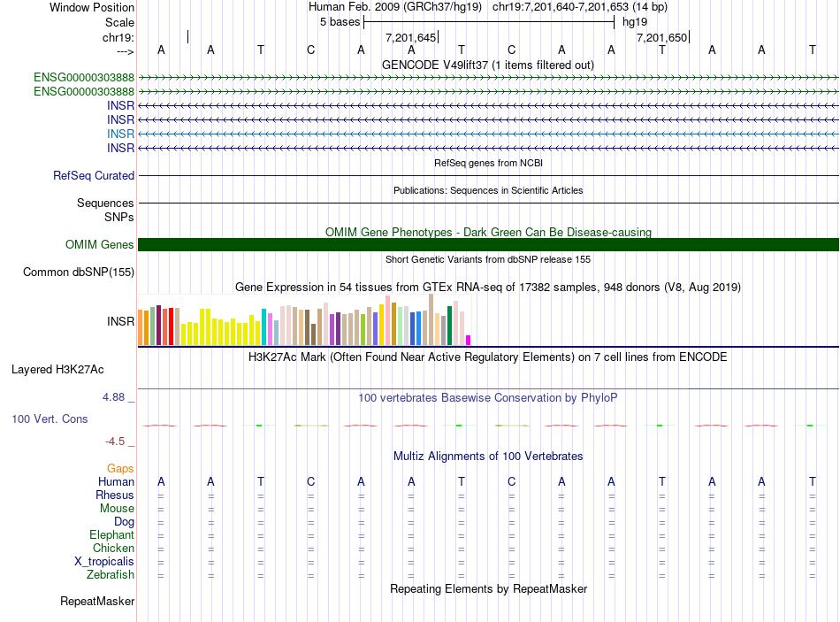The width and height of the screenshot is (840, 622).
Task: Select the 7,201,650 ruler position marker
Action: click(662, 37)
